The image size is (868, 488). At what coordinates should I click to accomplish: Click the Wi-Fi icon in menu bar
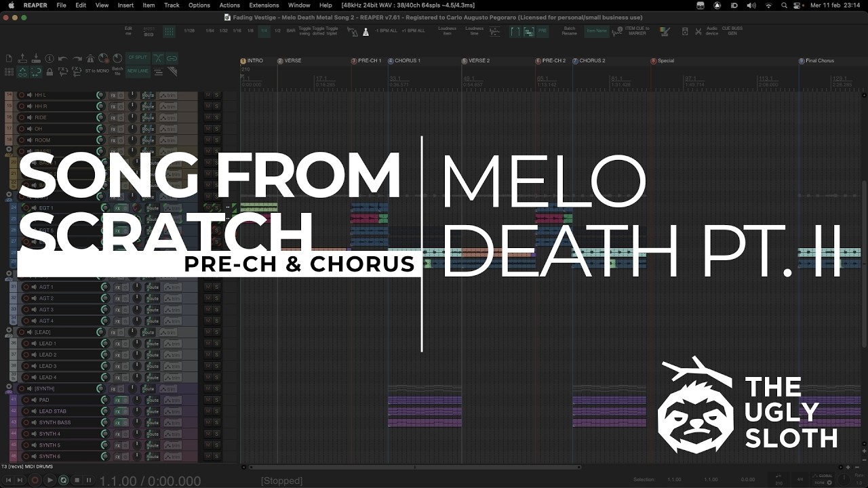coord(768,5)
